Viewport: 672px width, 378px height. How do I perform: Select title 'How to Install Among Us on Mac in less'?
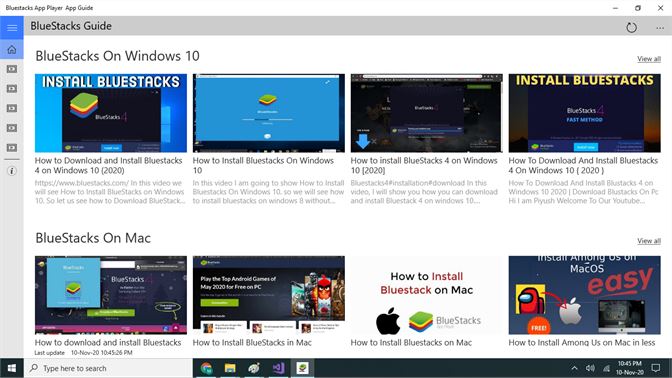(x=582, y=342)
